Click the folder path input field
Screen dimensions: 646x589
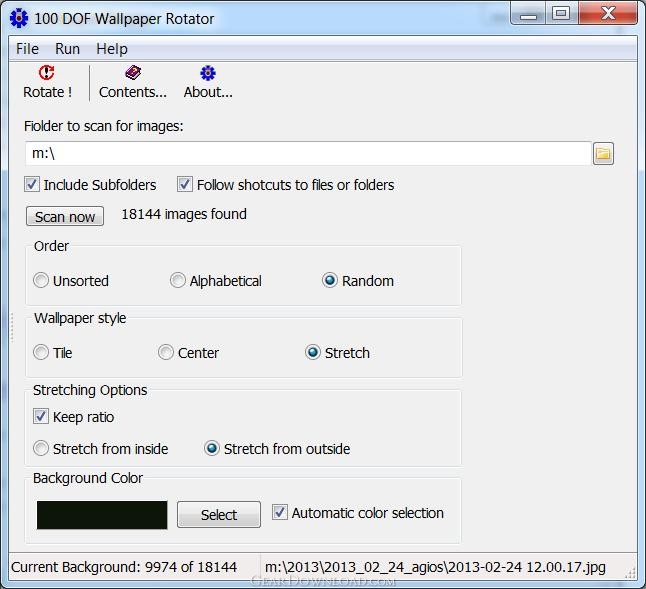(x=308, y=154)
